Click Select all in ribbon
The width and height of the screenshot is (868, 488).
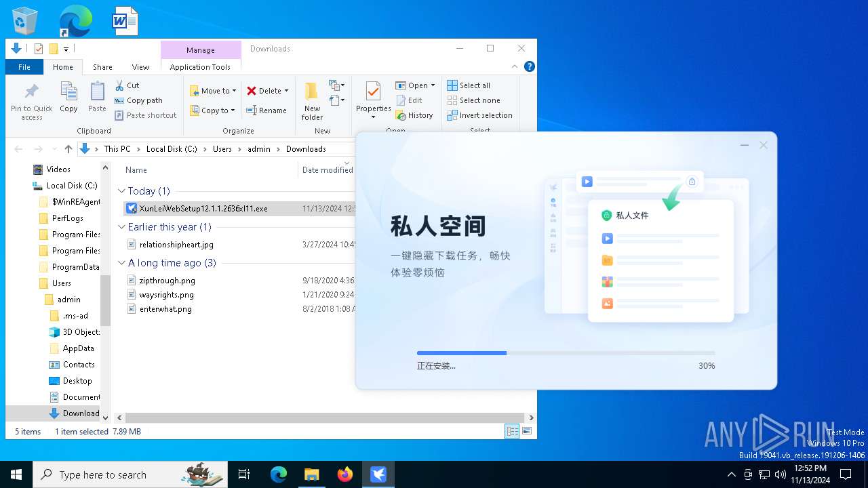pos(469,85)
